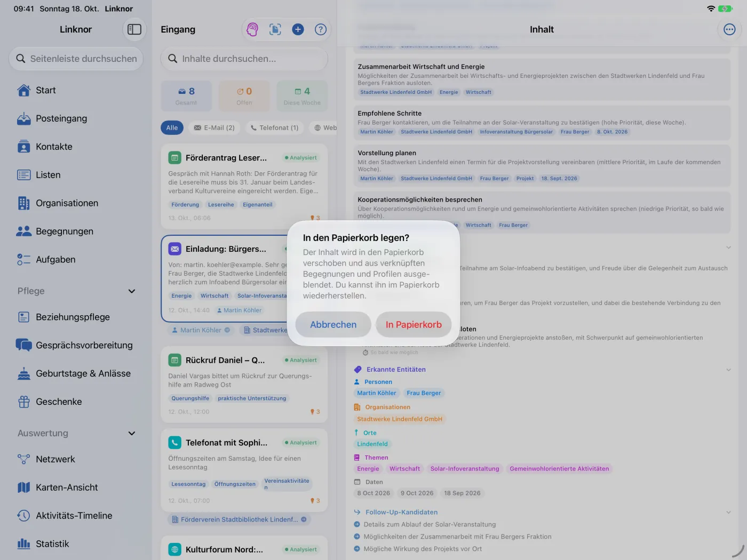The width and height of the screenshot is (747, 560).
Task: Collapse the Follow-Up-Kandidaten section
Action: pos(728,513)
